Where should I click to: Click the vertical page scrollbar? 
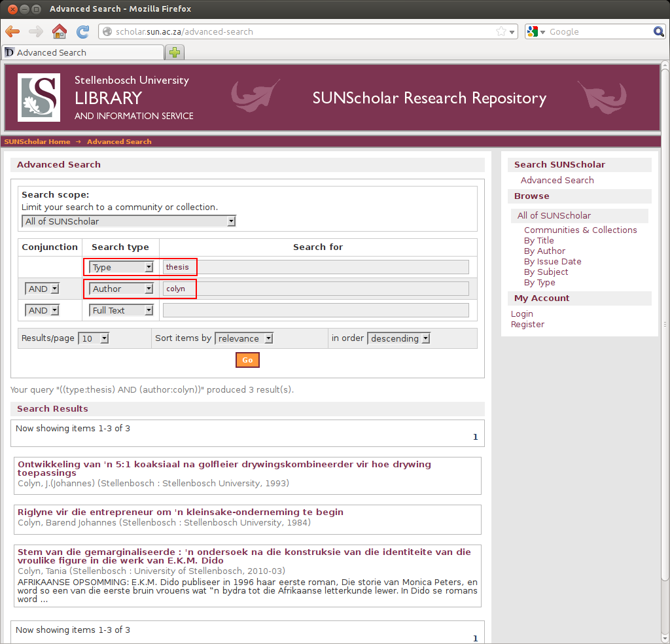[665, 325]
